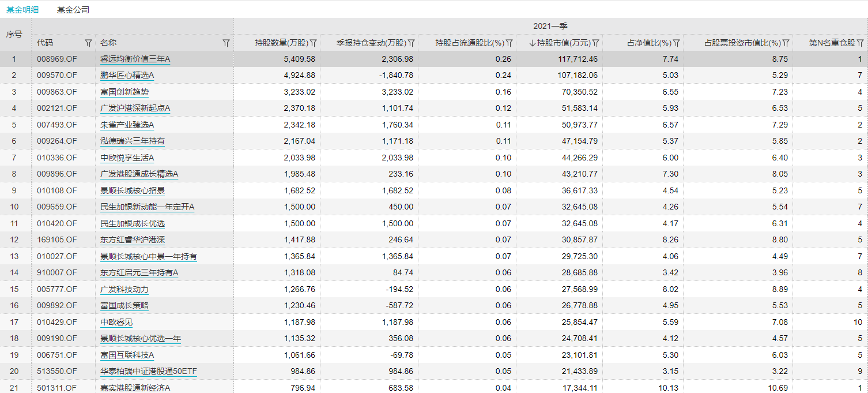Switch to 基金公司 tab
Screen dimensions: 868x393
click(73, 10)
